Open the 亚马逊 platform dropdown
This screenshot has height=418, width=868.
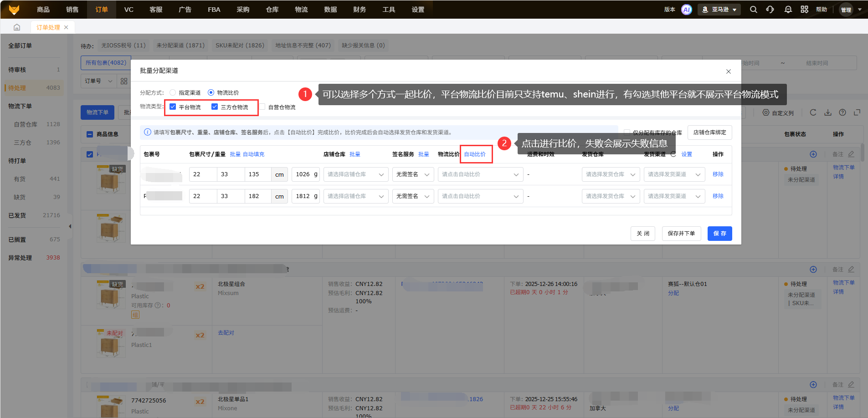(719, 10)
